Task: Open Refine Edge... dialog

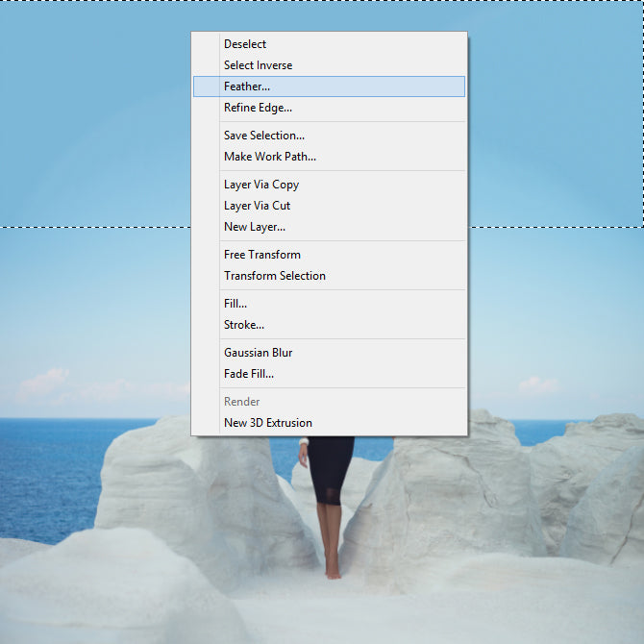Action: tap(329, 108)
